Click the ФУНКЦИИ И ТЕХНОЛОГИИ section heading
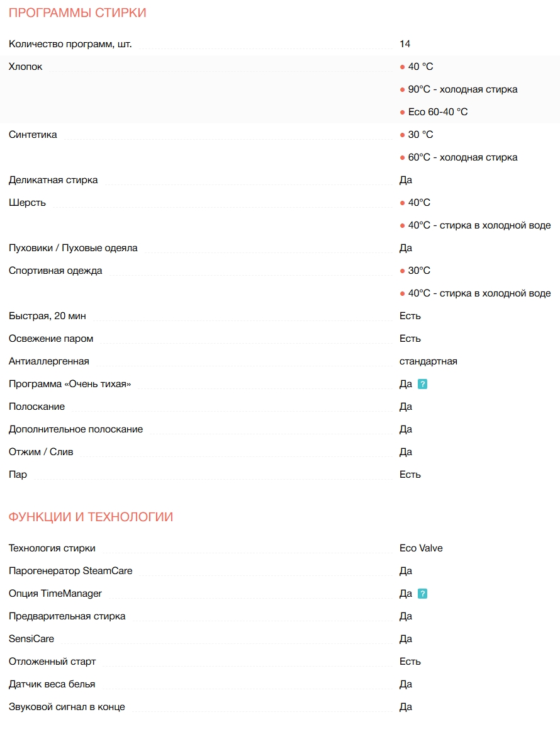Image resolution: width=560 pixels, height=739 pixels. (x=91, y=517)
